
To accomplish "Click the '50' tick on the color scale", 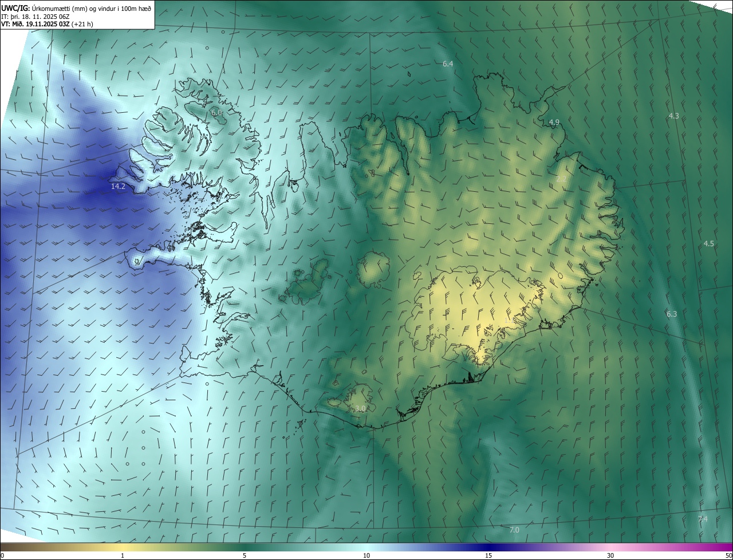I will [x=728, y=556].
